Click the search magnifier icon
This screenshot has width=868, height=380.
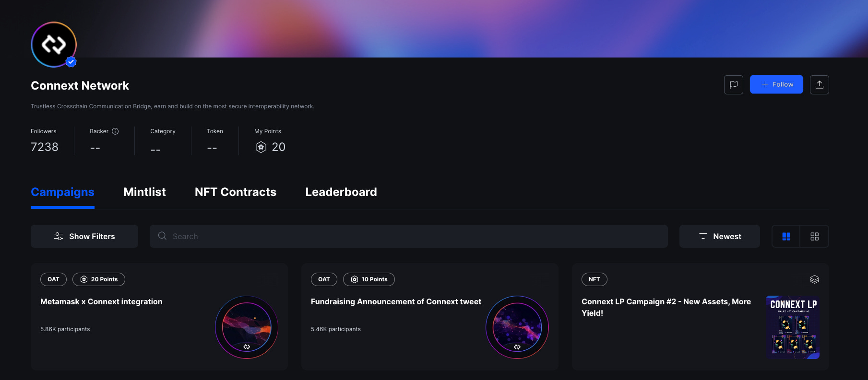pos(162,236)
